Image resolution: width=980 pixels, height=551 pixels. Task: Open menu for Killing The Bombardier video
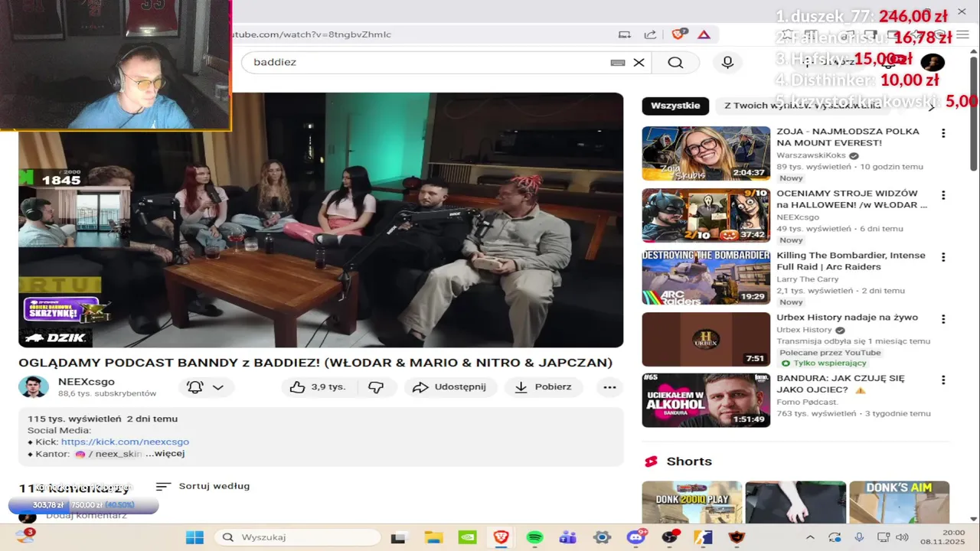(943, 257)
